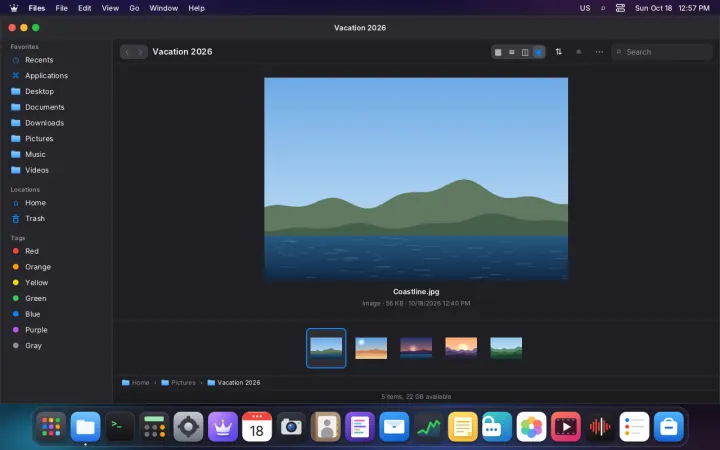Switch to column view
720x450 pixels.
point(525,52)
